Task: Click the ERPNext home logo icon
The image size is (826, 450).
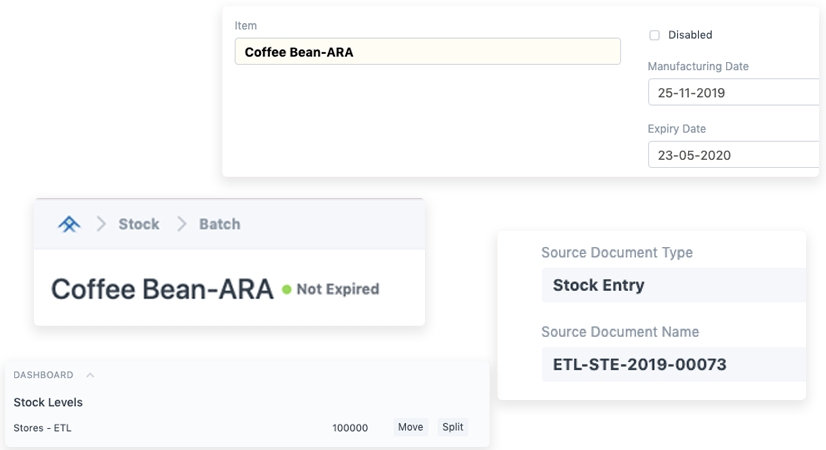Action: pyautogui.click(x=68, y=224)
